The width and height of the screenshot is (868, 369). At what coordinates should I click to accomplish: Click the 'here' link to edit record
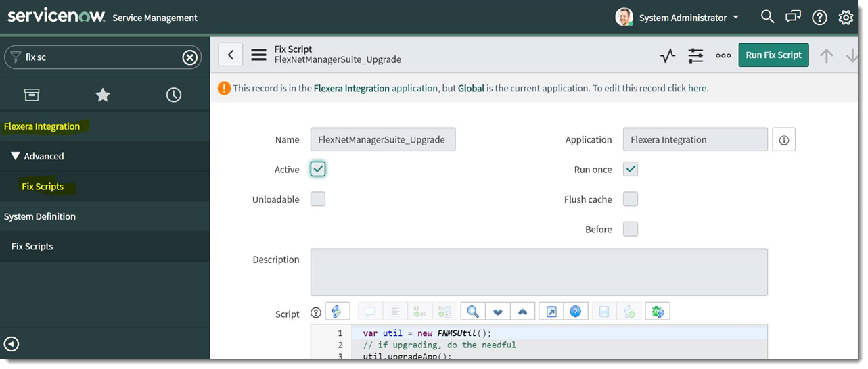pyautogui.click(x=697, y=88)
